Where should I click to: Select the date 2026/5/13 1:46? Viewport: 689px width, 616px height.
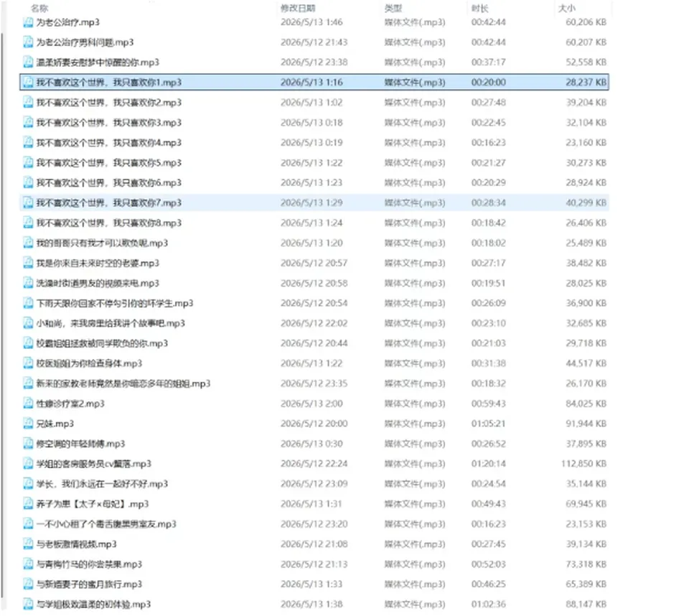click(x=311, y=22)
